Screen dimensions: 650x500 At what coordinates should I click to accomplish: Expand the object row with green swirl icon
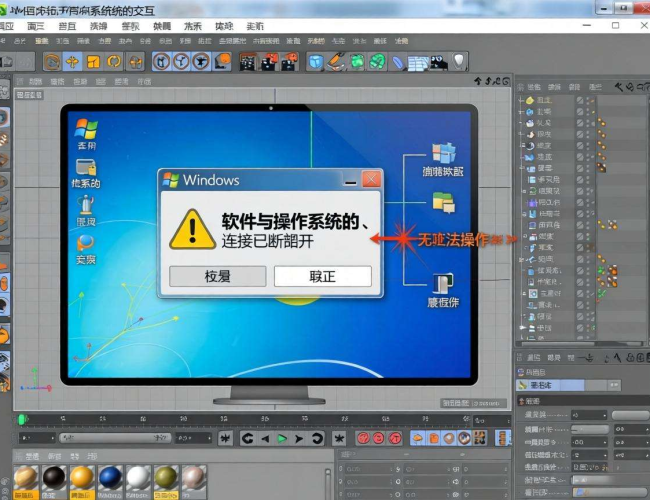tap(524, 191)
